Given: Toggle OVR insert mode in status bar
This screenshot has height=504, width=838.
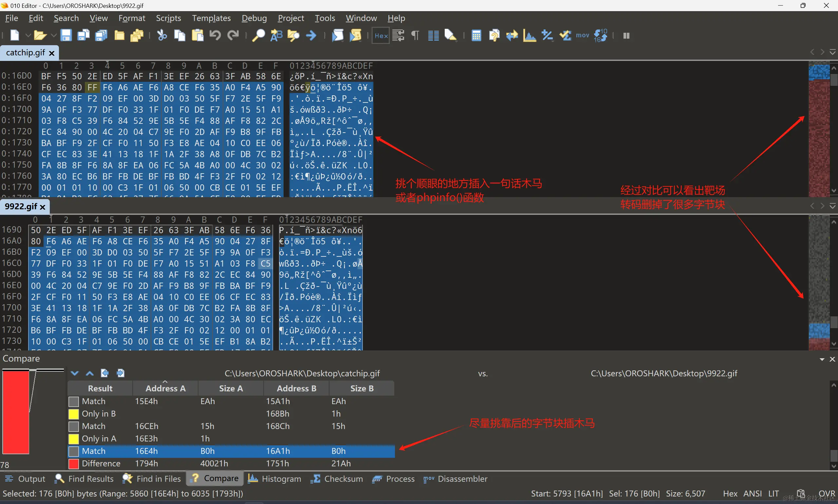Looking at the screenshot, I should pyautogui.click(x=827, y=494).
